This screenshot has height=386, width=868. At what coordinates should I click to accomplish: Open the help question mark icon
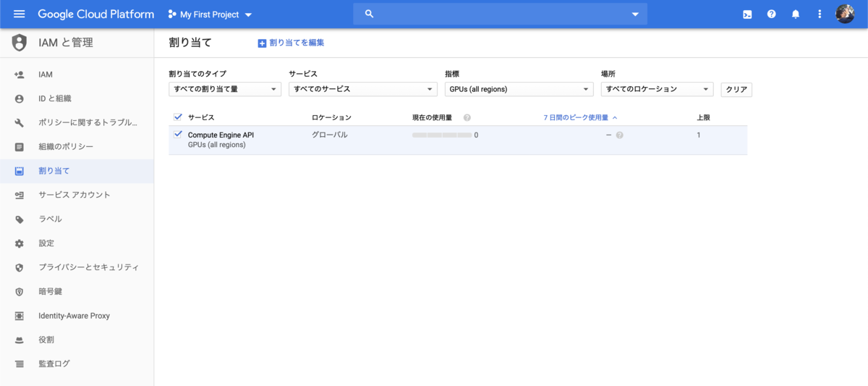click(x=772, y=14)
